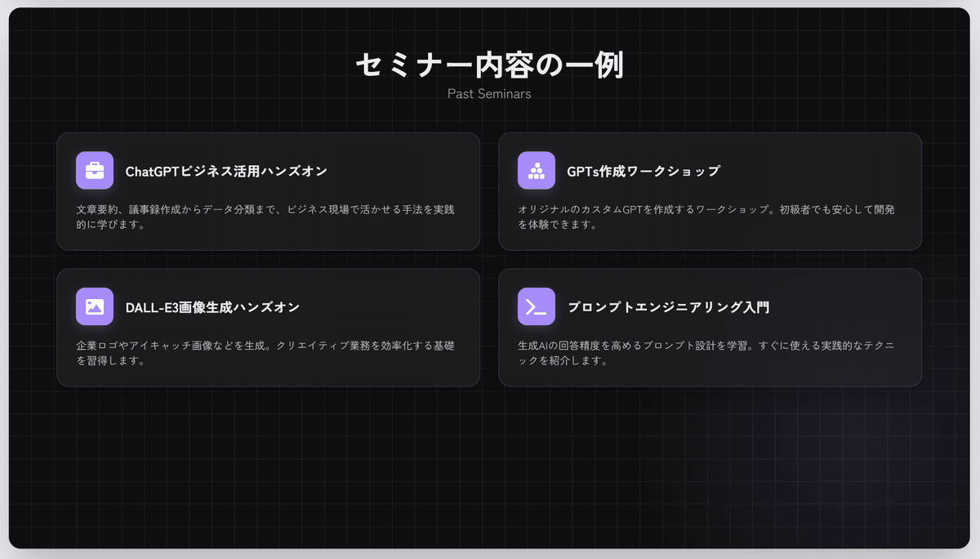
Task: Click description starting with 企業ロゴやアイキャッチ画像
Action: [x=265, y=352]
